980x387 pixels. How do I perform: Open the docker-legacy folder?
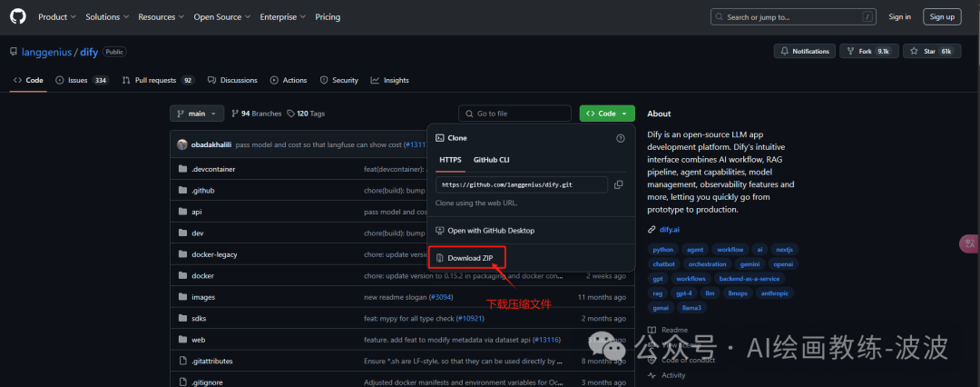pos(214,254)
